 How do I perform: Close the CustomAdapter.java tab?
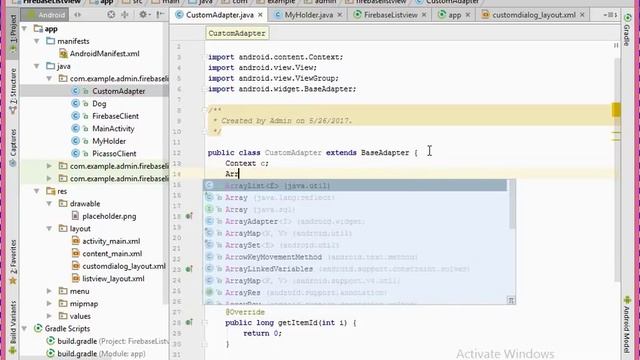click(x=260, y=15)
